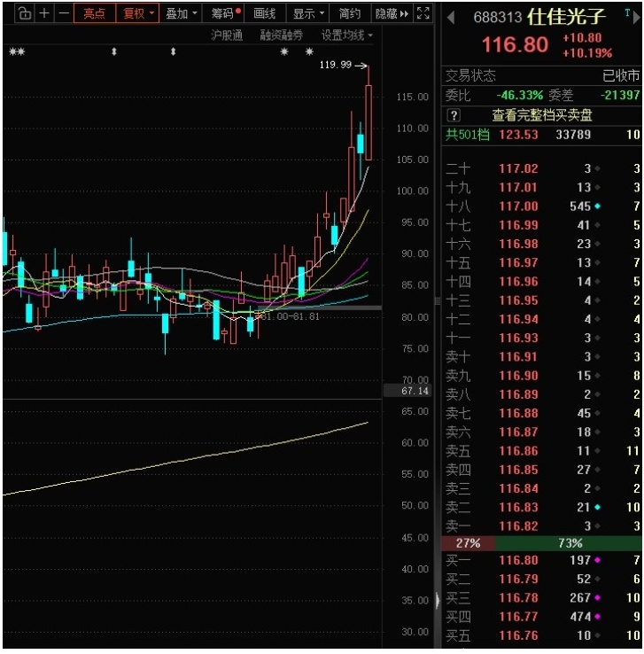The width and height of the screenshot is (644, 654).
Task: Click the question mark help icon
Action: pos(454,115)
